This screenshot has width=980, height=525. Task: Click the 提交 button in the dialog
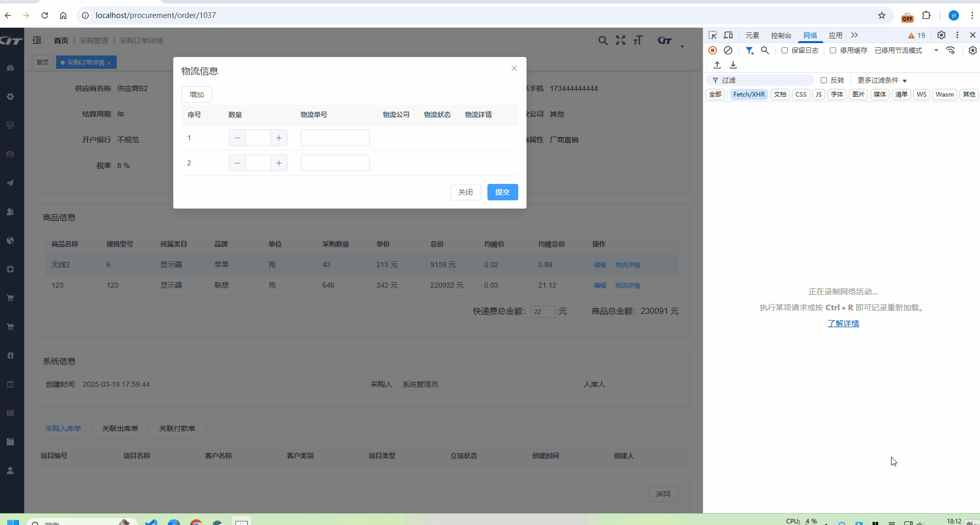[x=502, y=192]
